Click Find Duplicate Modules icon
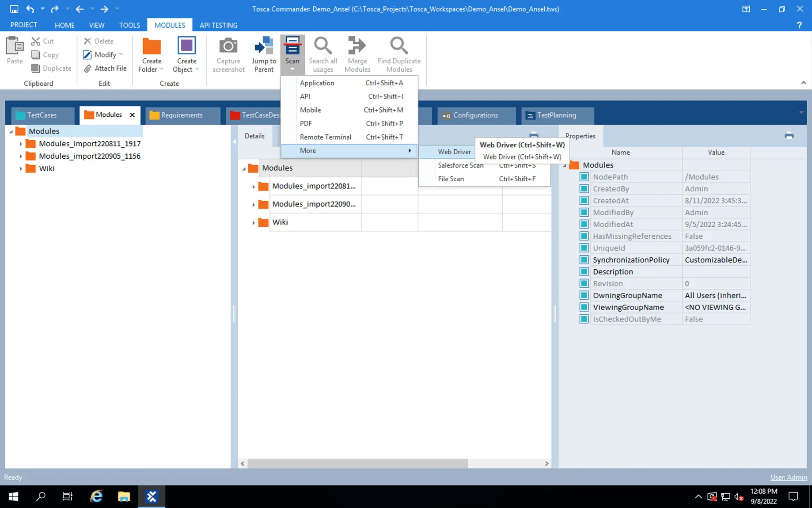Viewport: 812px width, 508px height. pos(398,46)
